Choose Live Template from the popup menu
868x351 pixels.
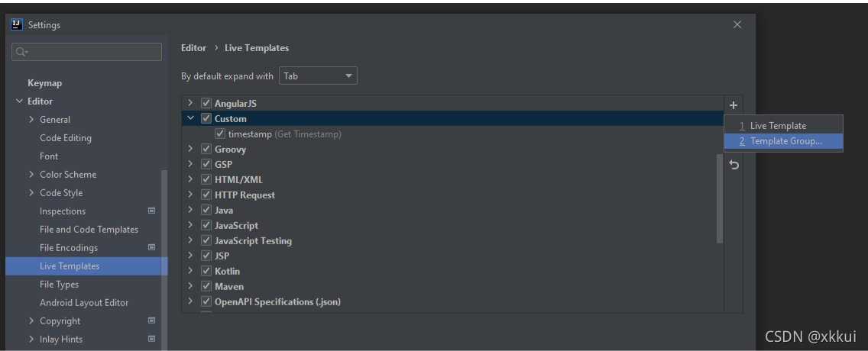point(783,126)
